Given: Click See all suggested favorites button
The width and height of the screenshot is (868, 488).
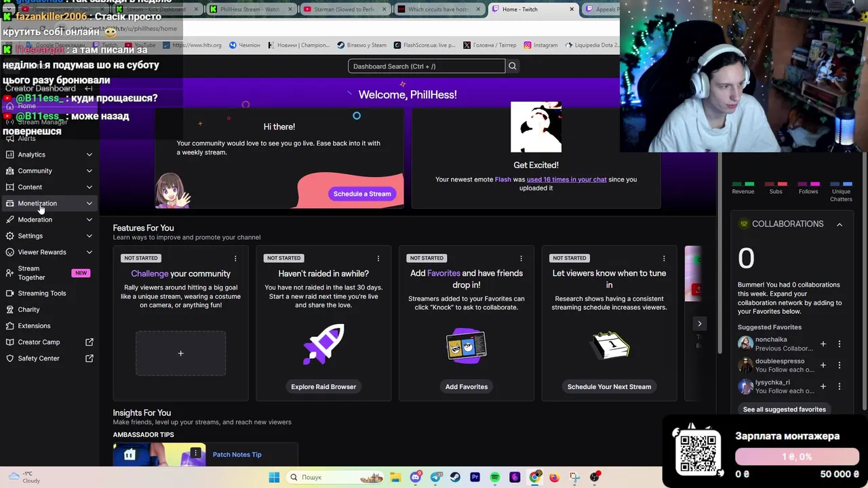Looking at the screenshot, I should 784,409.
